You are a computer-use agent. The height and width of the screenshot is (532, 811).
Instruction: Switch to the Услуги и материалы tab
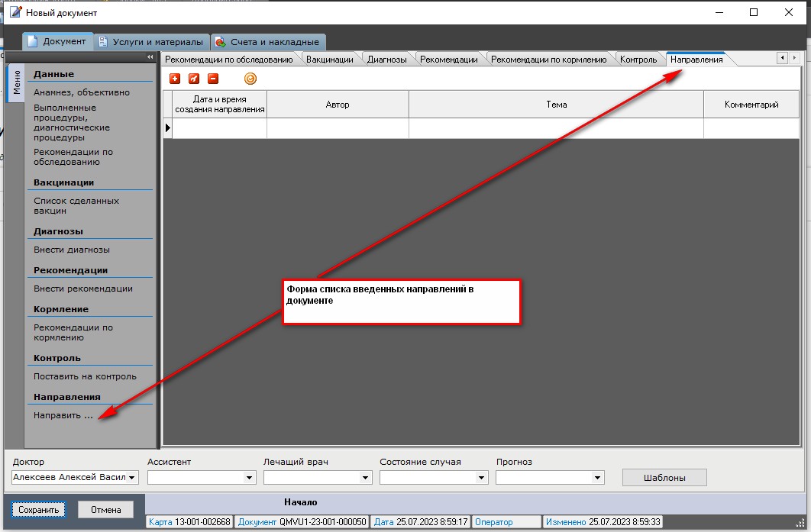pos(151,42)
